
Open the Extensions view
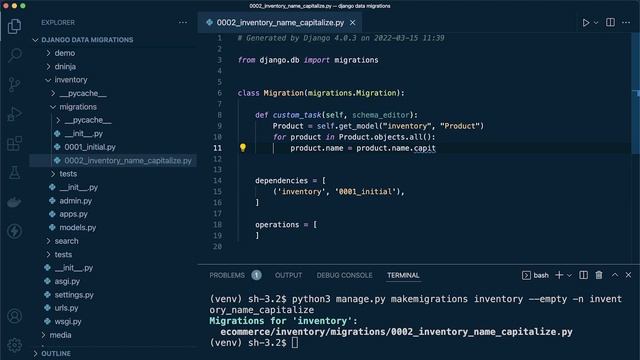(x=14, y=143)
